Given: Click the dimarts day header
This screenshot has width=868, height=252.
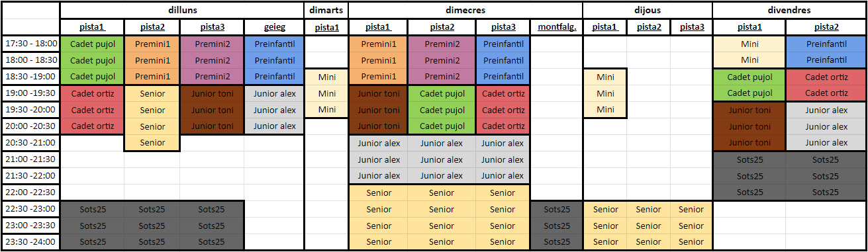Looking at the screenshot, I should [x=326, y=11].
